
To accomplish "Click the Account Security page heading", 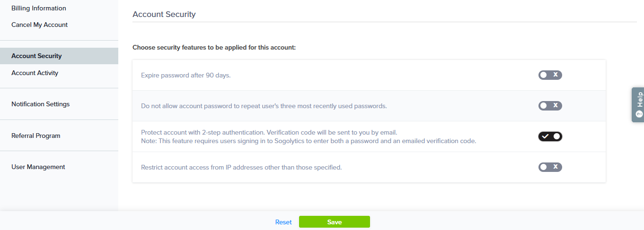I will pyautogui.click(x=164, y=14).
